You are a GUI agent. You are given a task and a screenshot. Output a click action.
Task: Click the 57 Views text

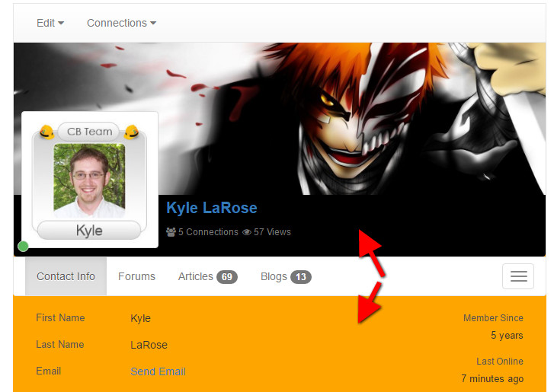tap(272, 232)
